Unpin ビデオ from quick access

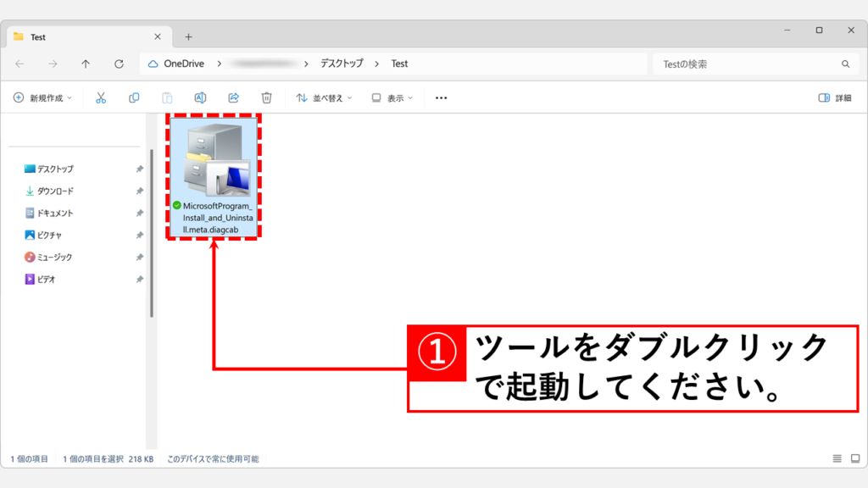[x=140, y=280]
